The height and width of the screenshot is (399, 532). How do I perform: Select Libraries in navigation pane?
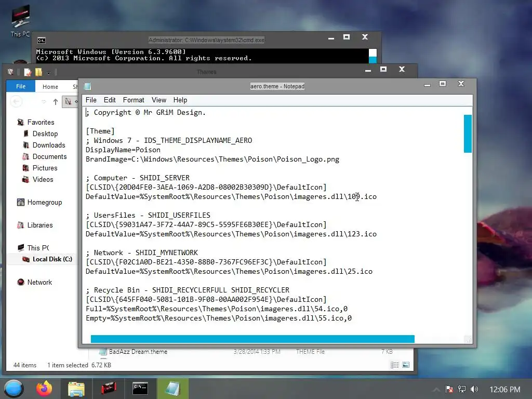(39, 225)
